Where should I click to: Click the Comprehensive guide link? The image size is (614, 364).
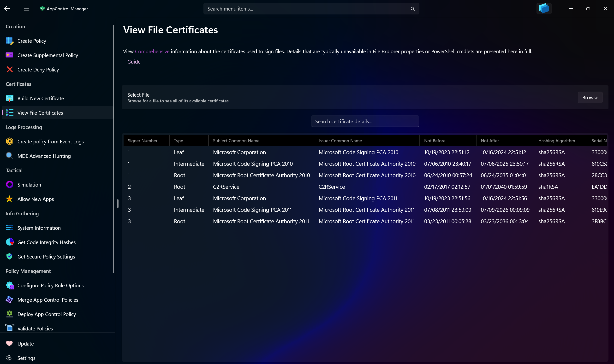[152, 52]
